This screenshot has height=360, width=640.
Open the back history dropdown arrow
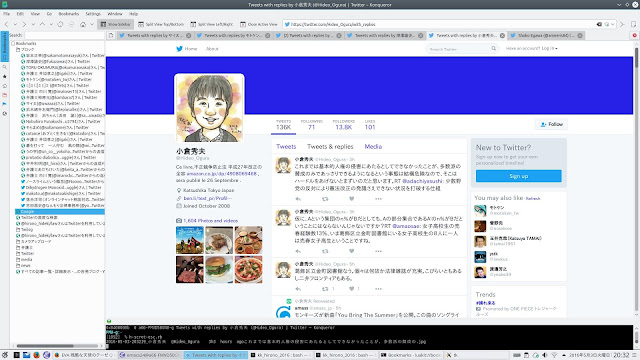(x=15, y=24)
